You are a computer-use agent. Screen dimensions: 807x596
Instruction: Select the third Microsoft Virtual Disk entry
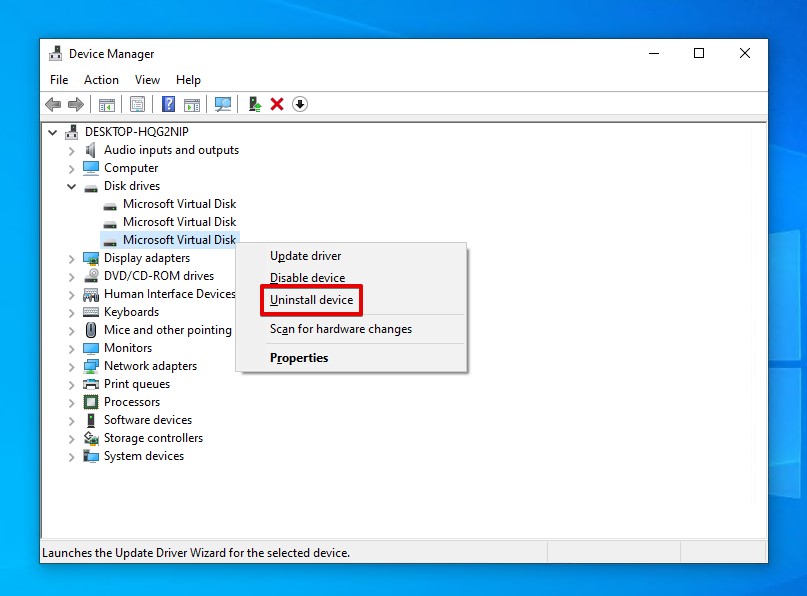180,239
